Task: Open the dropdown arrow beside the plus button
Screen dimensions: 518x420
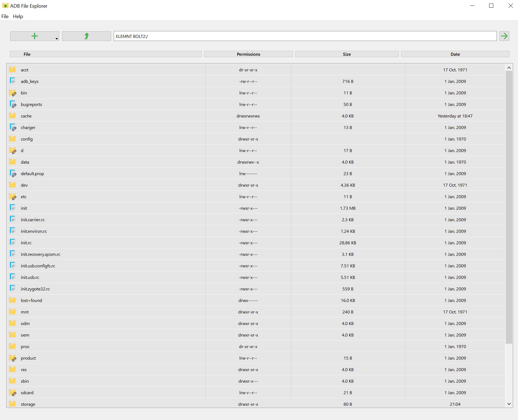Action: point(57,39)
